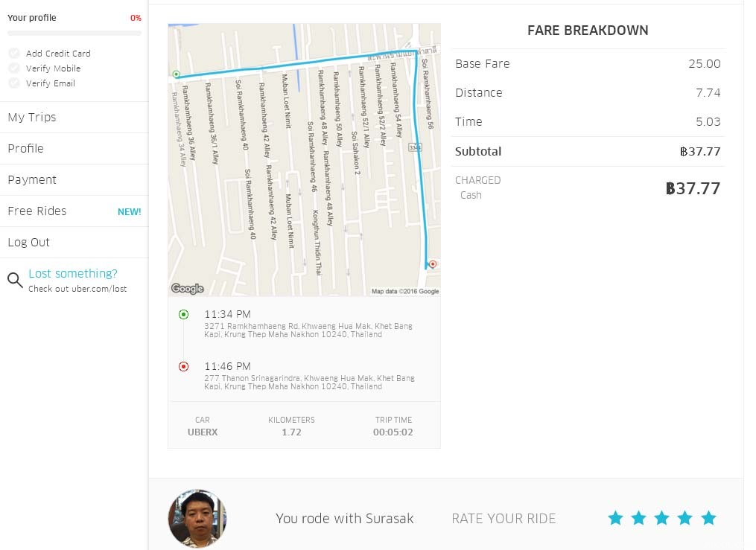The height and width of the screenshot is (550, 756).
Task: Go to the Payment section
Action: click(x=32, y=180)
